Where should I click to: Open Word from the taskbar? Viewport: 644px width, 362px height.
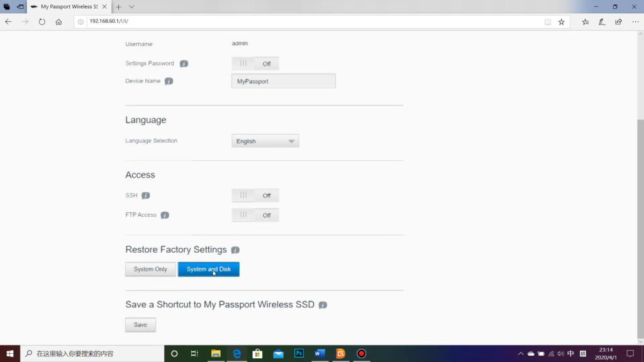(x=320, y=353)
